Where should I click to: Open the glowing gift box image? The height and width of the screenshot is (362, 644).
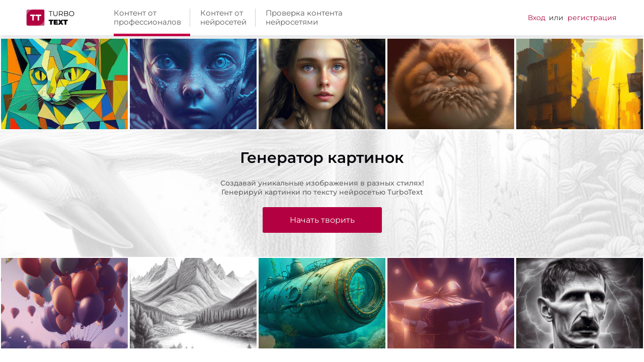(451, 303)
